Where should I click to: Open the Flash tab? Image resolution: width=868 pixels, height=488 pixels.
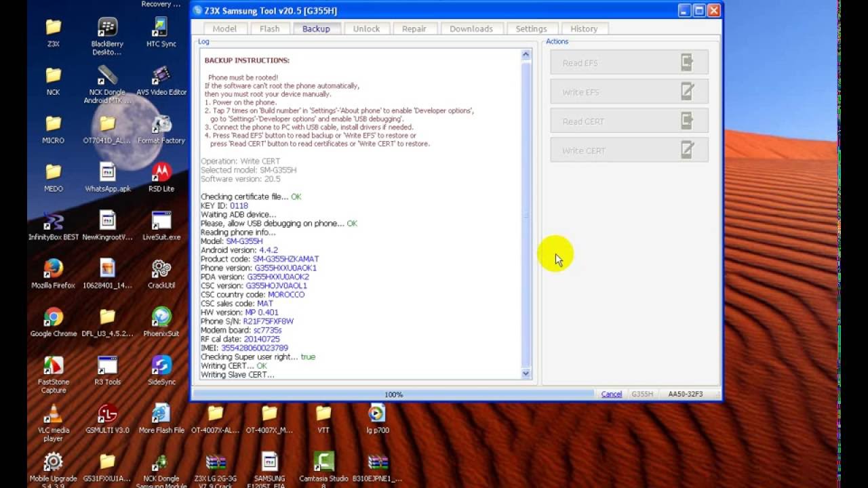click(x=269, y=28)
